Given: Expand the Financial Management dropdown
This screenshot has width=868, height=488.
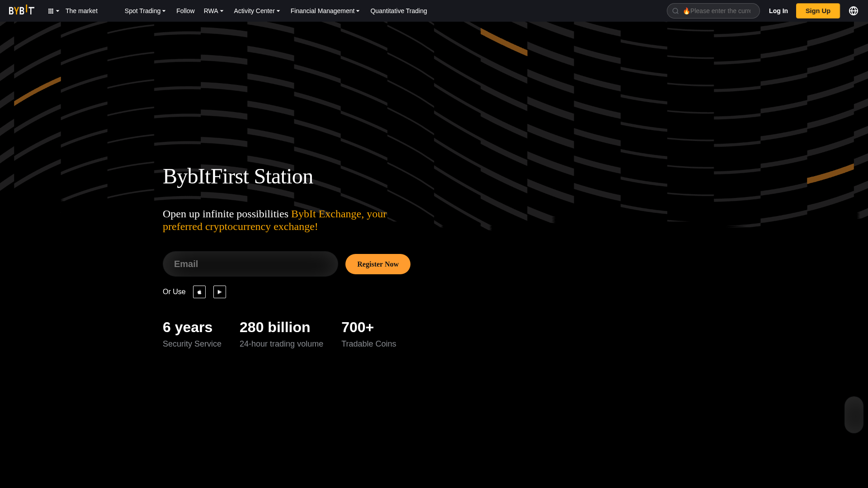Looking at the screenshot, I should click(x=325, y=11).
